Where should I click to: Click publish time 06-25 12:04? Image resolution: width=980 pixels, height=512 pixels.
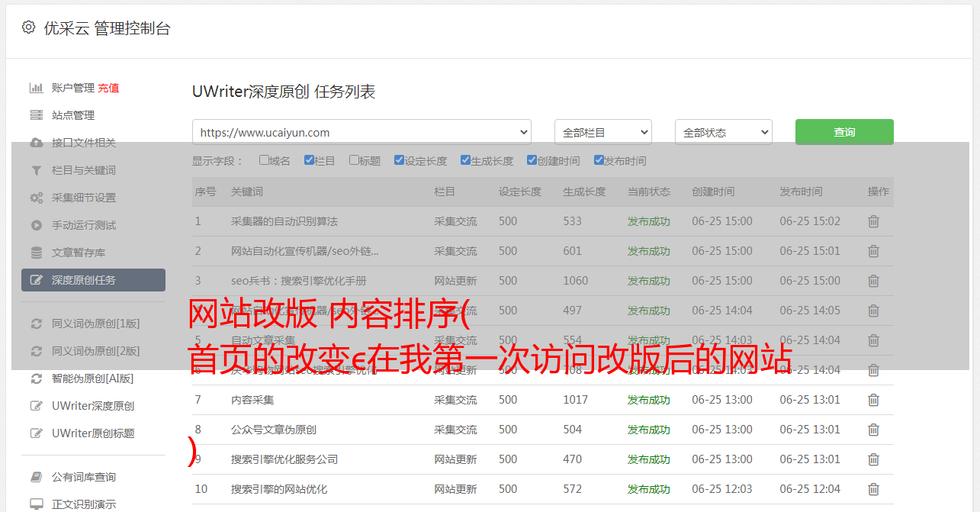click(810, 489)
